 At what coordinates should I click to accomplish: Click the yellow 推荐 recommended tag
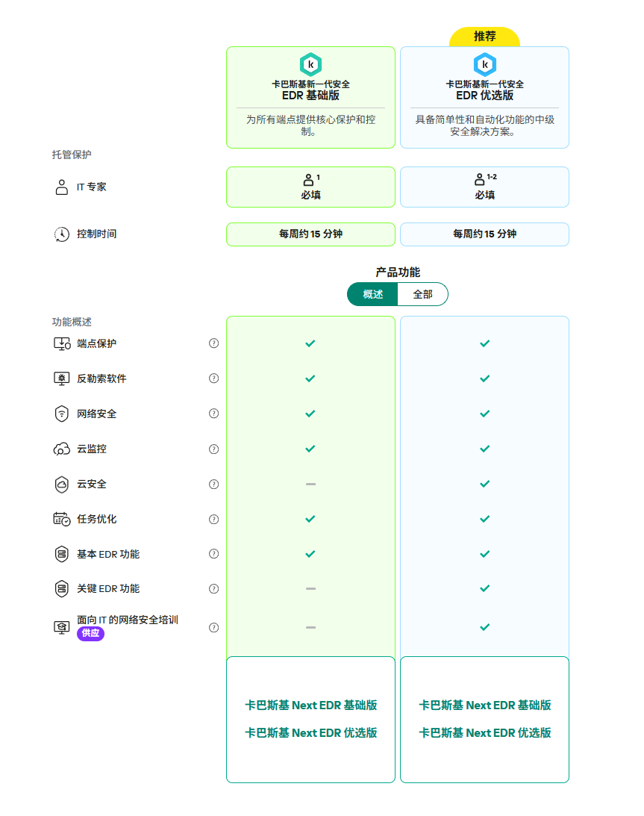(484, 36)
